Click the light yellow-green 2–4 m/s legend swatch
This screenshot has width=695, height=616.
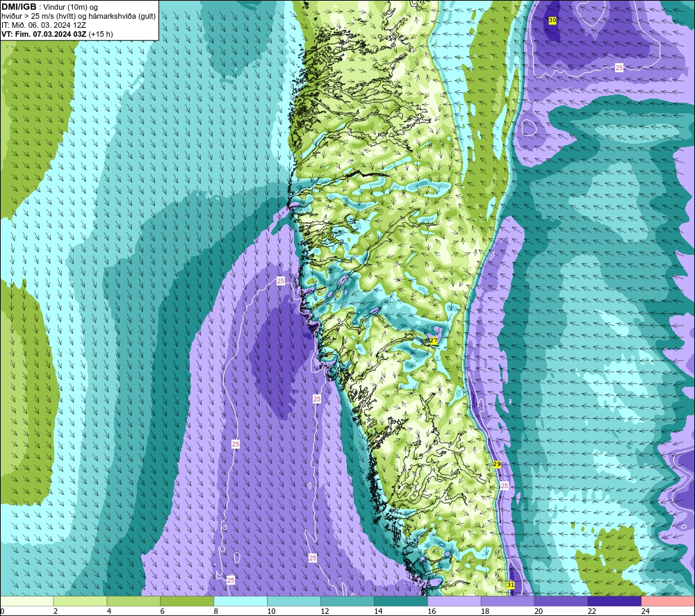(80, 601)
